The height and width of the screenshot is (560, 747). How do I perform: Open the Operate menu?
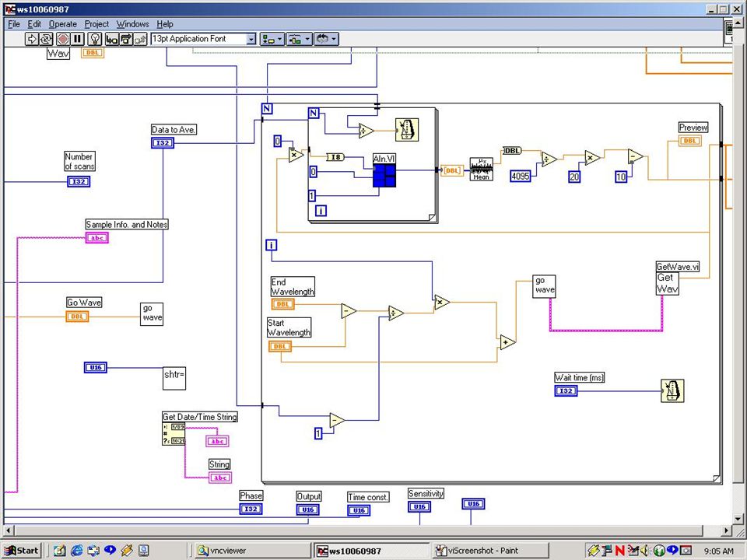[x=63, y=24]
